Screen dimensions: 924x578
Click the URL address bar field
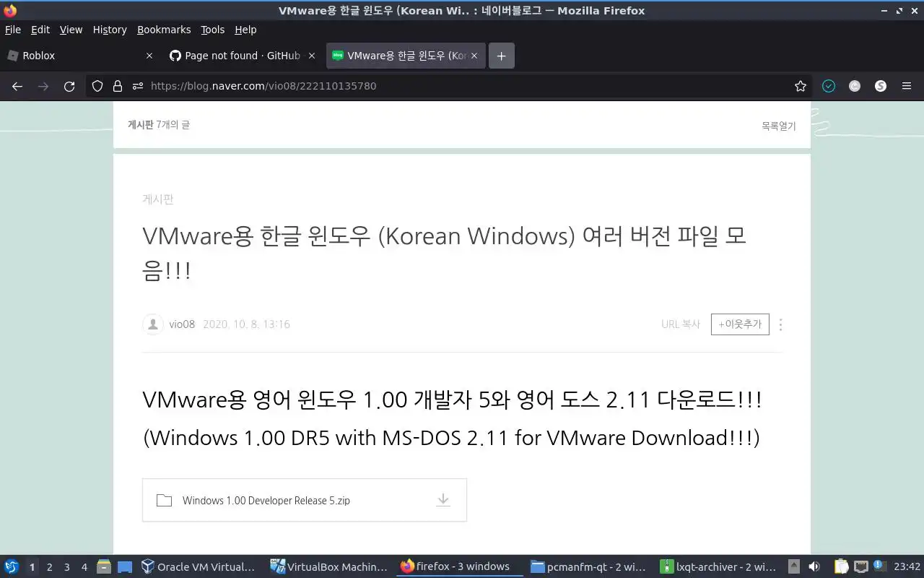[x=448, y=86]
